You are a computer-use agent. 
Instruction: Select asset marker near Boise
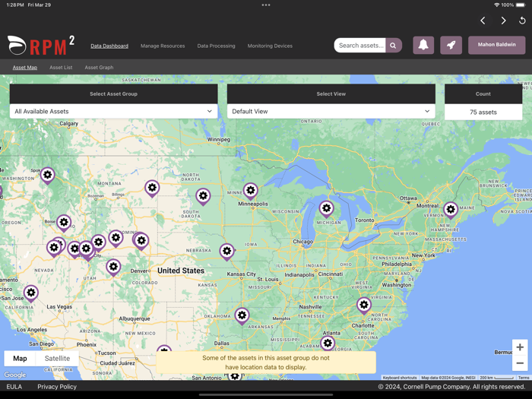[64, 223]
